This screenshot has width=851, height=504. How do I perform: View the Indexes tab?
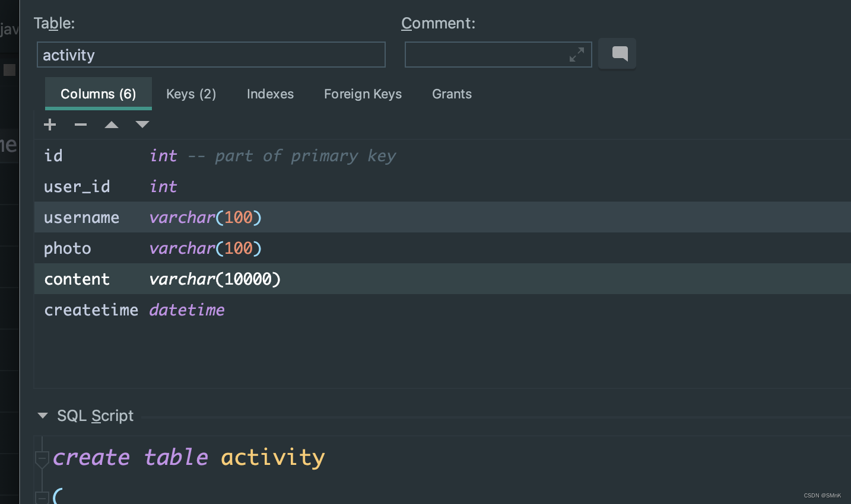click(270, 94)
